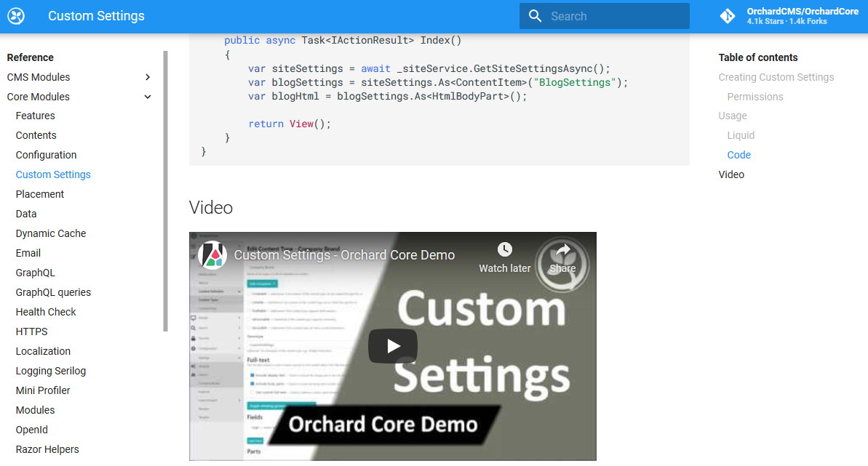The image size is (868, 466).
Task: Click the "BlogSettings" string in code
Action: click(x=575, y=82)
